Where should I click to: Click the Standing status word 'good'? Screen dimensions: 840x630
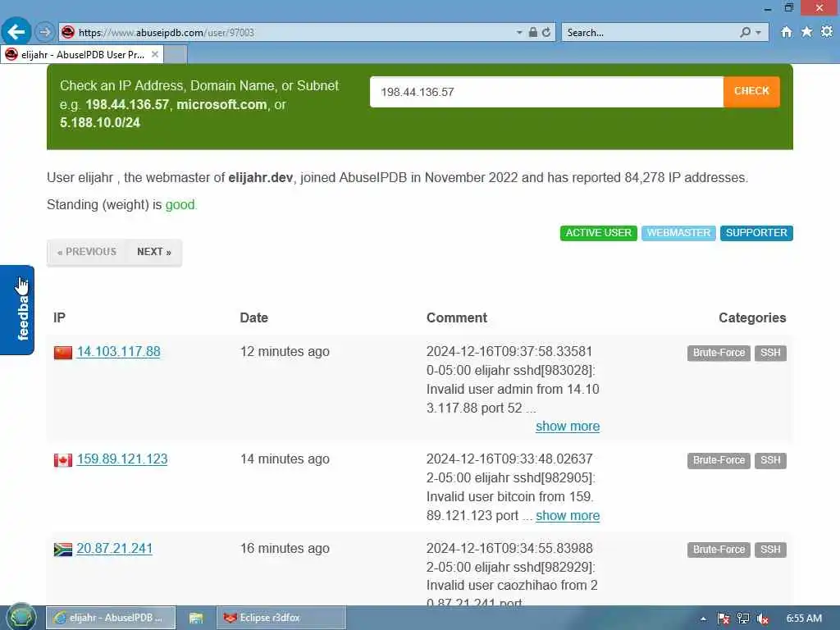[x=180, y=204]
